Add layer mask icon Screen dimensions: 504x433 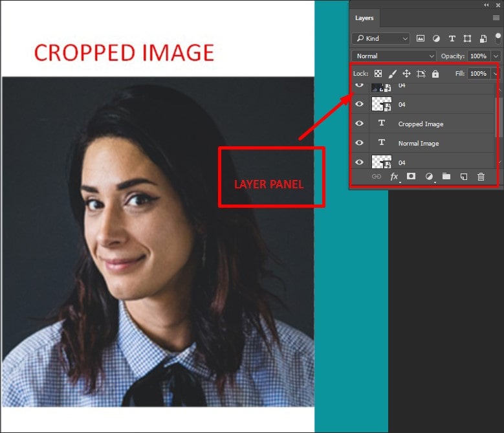411,176
